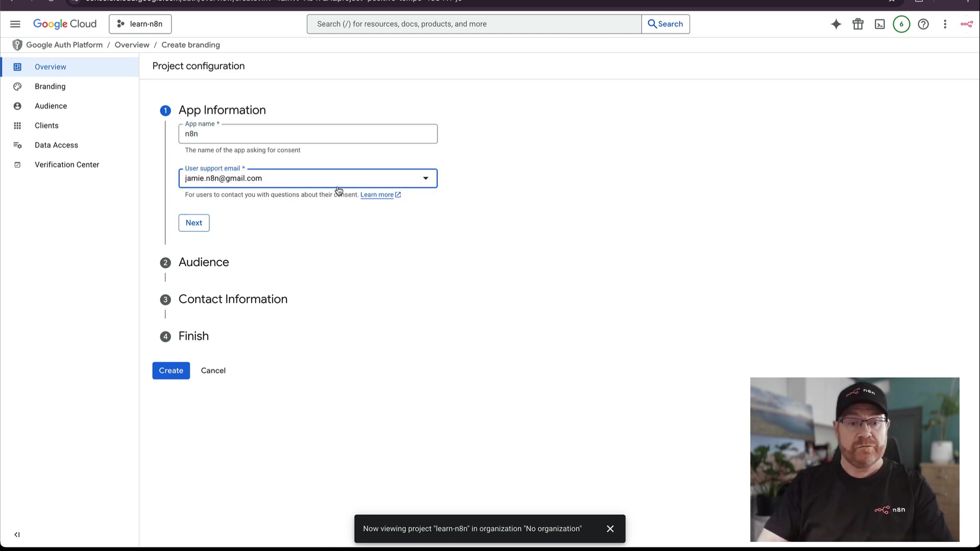Open the notifications badge showing 6

(x=901, y=24)
